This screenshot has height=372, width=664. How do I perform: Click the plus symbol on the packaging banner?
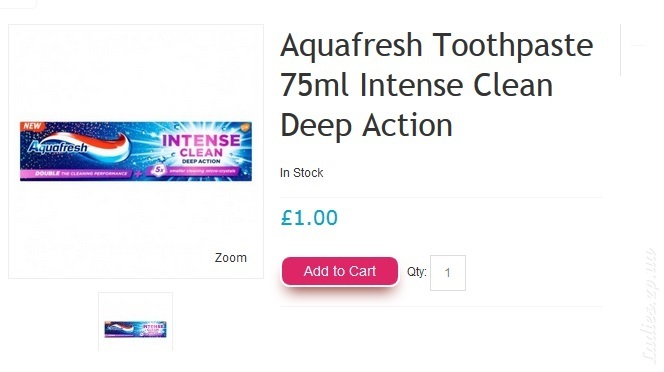click(x=138, y=173)
